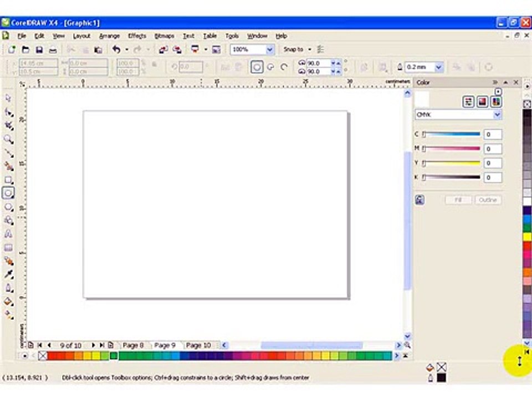This screenshot has height=399, width=532.
Task: Click the Export icon in the toolbar
Action: click(x=177, y=49)
